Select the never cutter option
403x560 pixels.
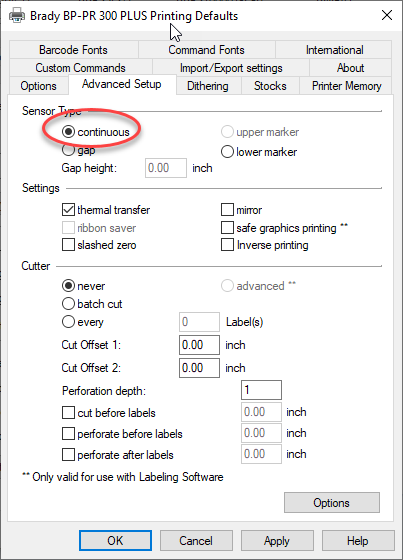84,286
